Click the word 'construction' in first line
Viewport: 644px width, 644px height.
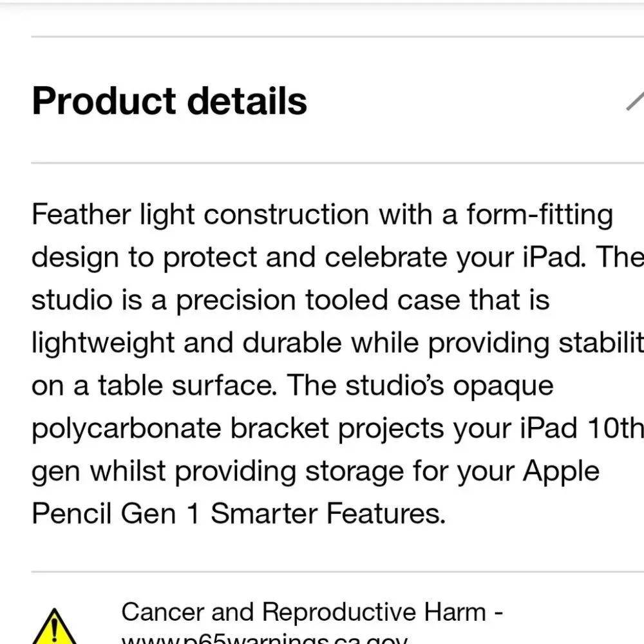(287, 215)
